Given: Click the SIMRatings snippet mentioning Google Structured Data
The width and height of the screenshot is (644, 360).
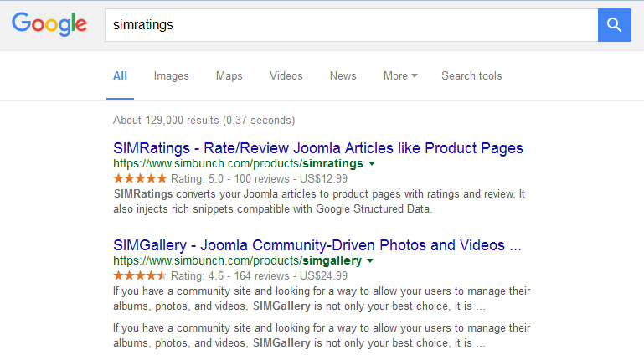Looking at the screenshot, I should tap(319, 202).
